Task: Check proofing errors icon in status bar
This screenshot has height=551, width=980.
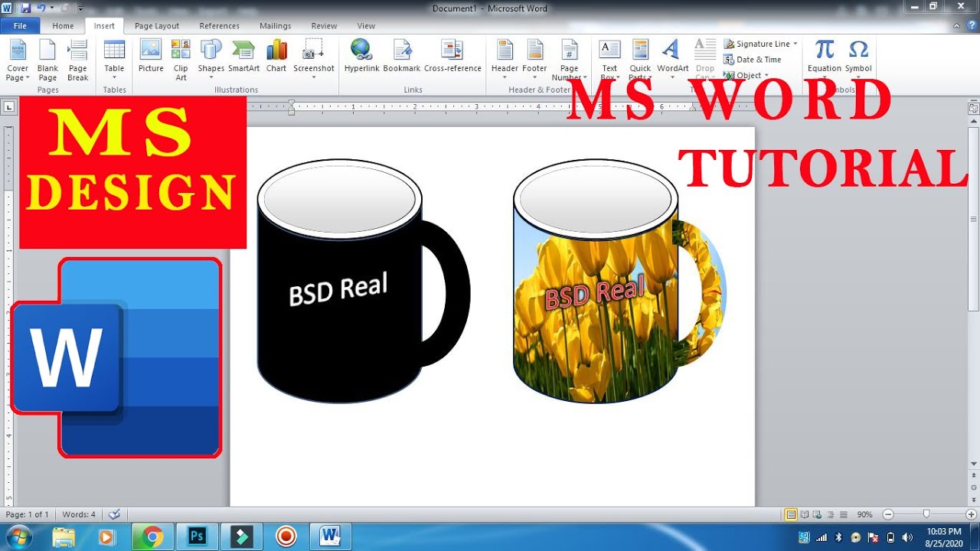Action: [114, 514]
